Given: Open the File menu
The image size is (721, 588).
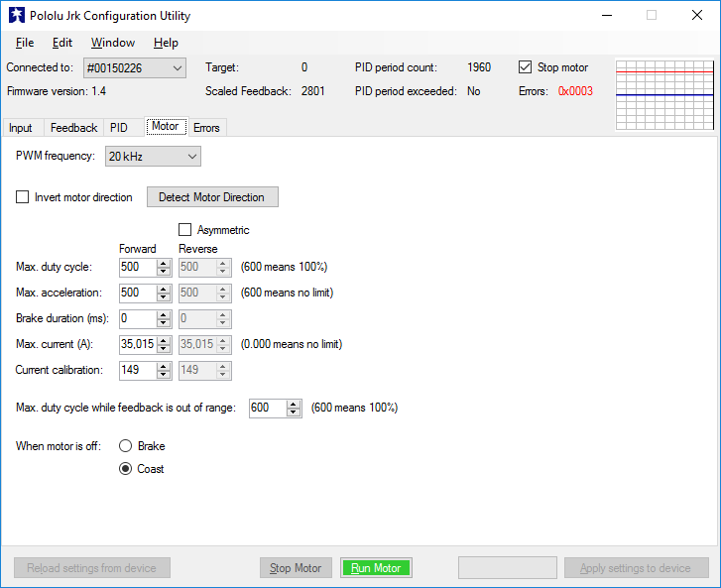Looking at the screenshot, I should coord(25,43).
